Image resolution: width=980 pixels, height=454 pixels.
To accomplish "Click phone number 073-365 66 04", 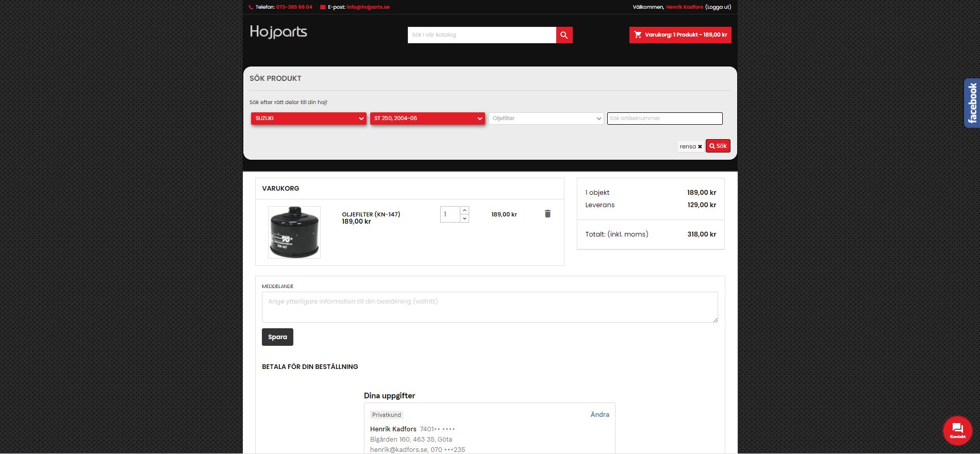I will (x=294, y=7).
